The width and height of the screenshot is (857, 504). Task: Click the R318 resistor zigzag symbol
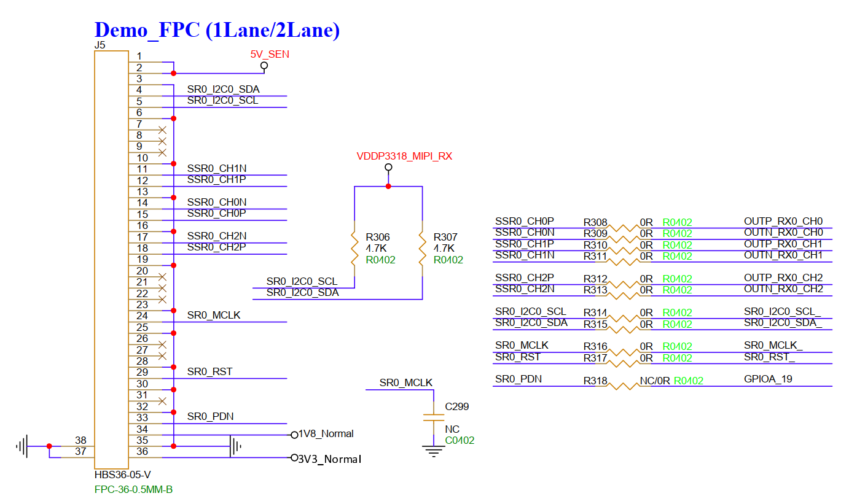(x=624, y=386)
